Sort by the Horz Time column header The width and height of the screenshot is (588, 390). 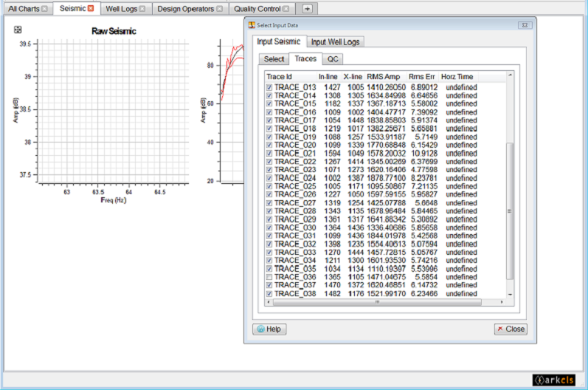pos(457,77)
